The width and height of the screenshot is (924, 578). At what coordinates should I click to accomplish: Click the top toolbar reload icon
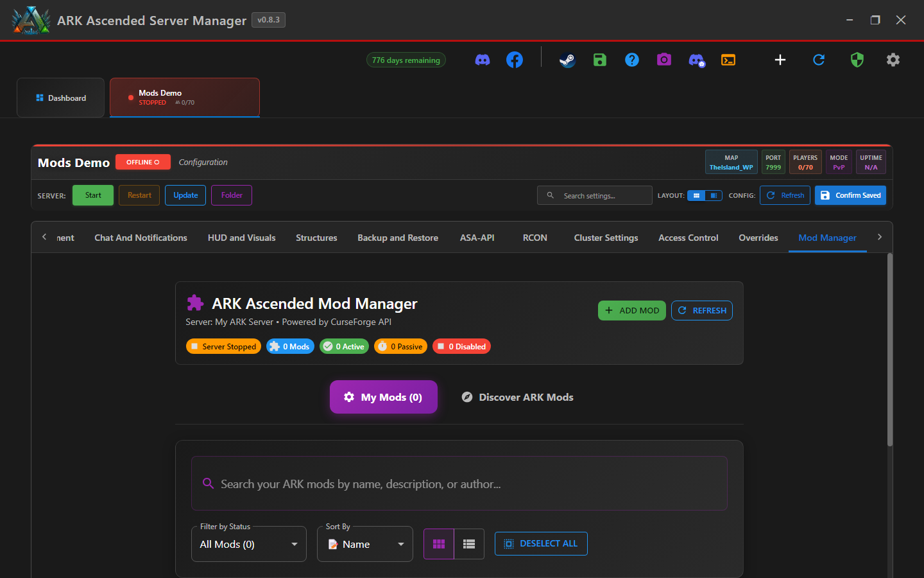tap(819, 60)
